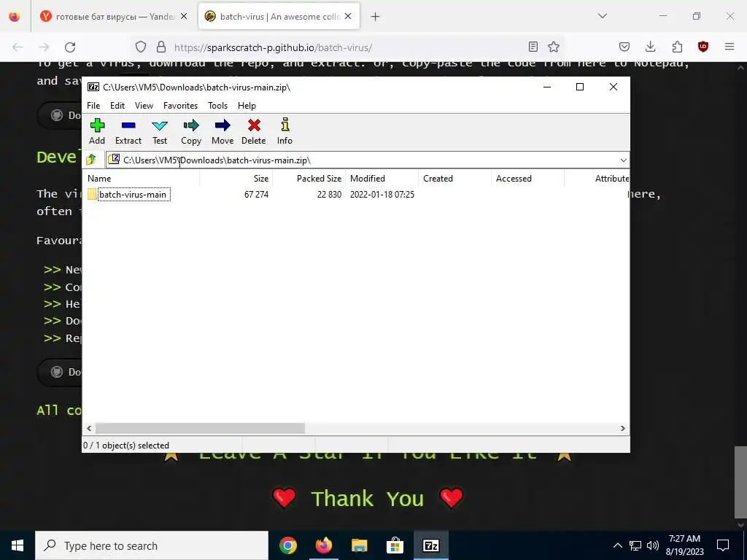Sort by the Created column header
This screenshot has width=747, height=560.
coord(455,179)
